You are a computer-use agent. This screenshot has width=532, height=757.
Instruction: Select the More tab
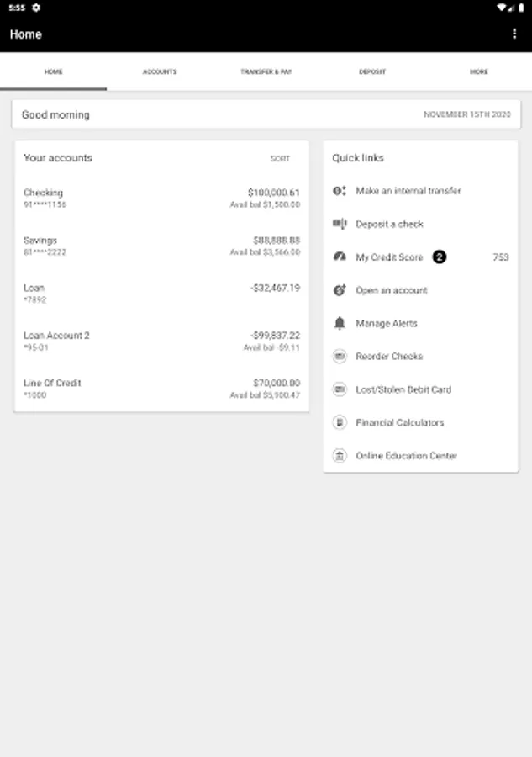coord(478,72)
